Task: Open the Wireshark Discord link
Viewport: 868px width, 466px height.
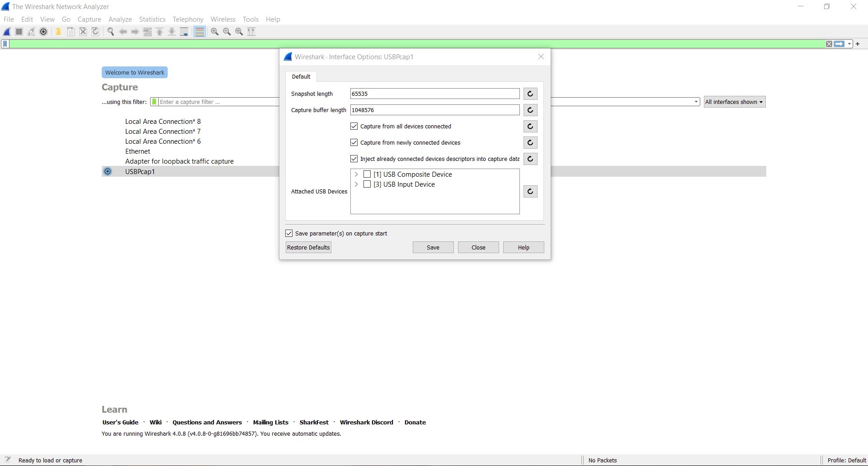Action: (367, 422)
